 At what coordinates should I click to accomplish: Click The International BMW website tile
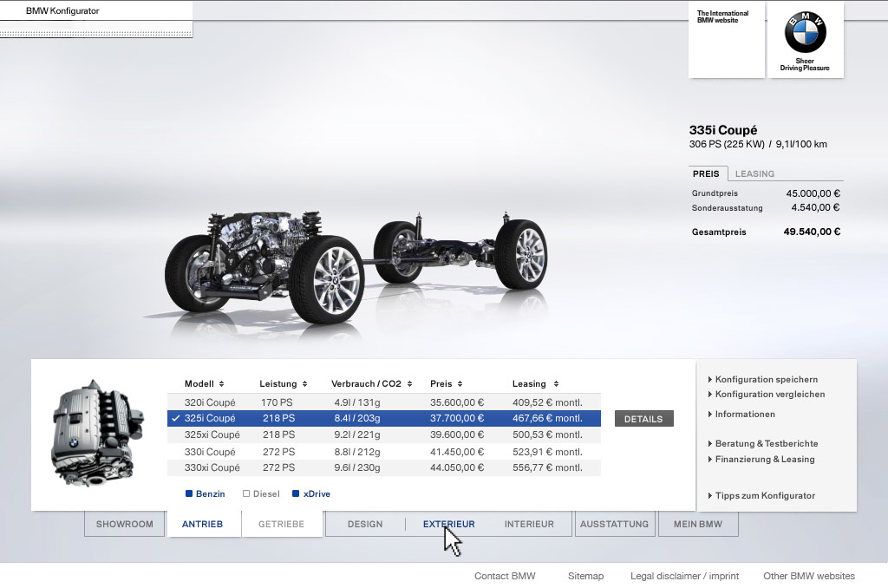coord(727,40)
